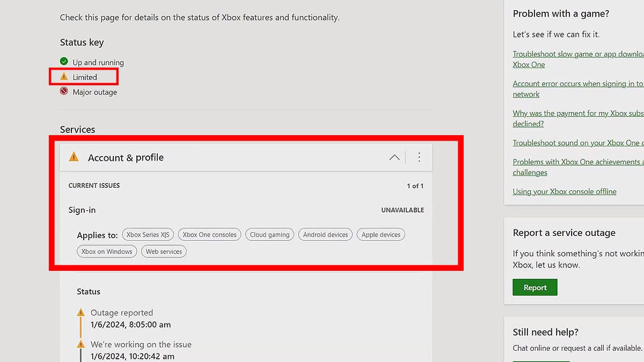The image size is (644, 362).
Task: Open Using your Xbox console offline link
Action: (565, 191)
